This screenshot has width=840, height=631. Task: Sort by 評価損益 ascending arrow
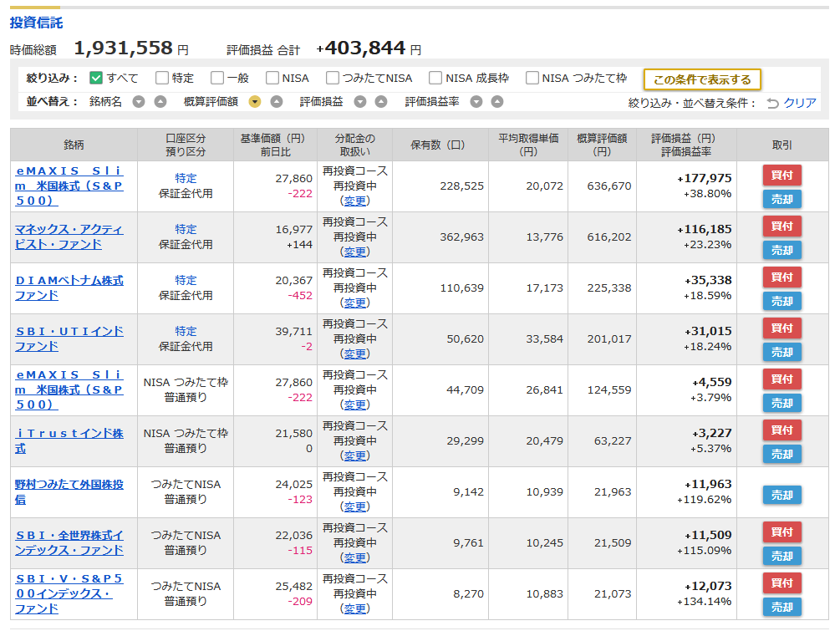point(381,102)
